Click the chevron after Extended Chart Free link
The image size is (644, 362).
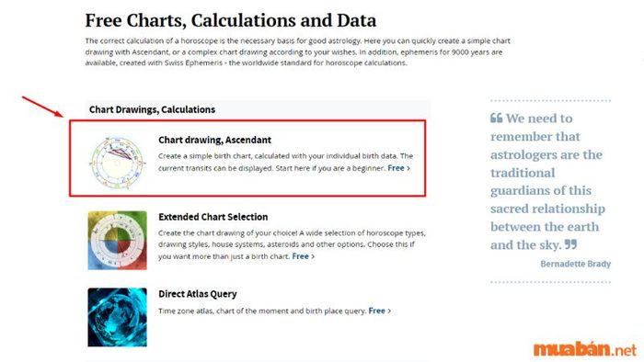(x=313, y=256)
